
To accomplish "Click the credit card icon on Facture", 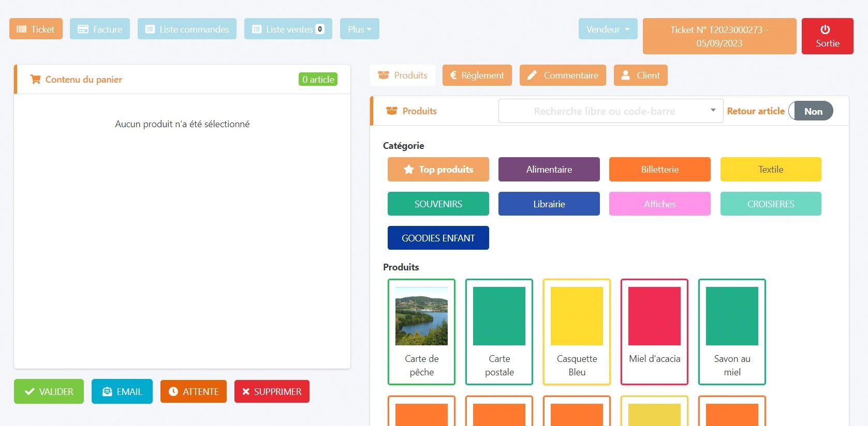I will click(83, 29).
